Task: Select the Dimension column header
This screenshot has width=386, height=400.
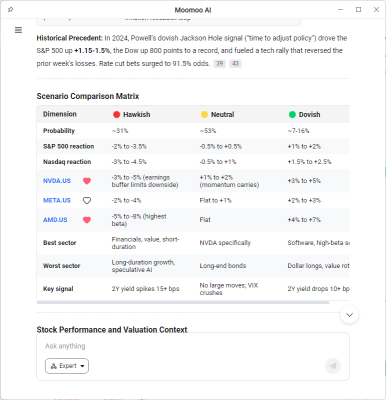Action: pyautogui.click(x=60, y=114)
